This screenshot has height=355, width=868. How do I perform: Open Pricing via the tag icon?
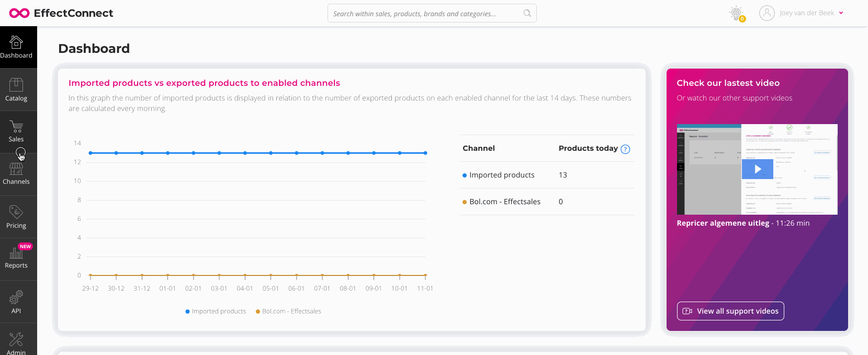pyautogui.click(x=16, y=212)
